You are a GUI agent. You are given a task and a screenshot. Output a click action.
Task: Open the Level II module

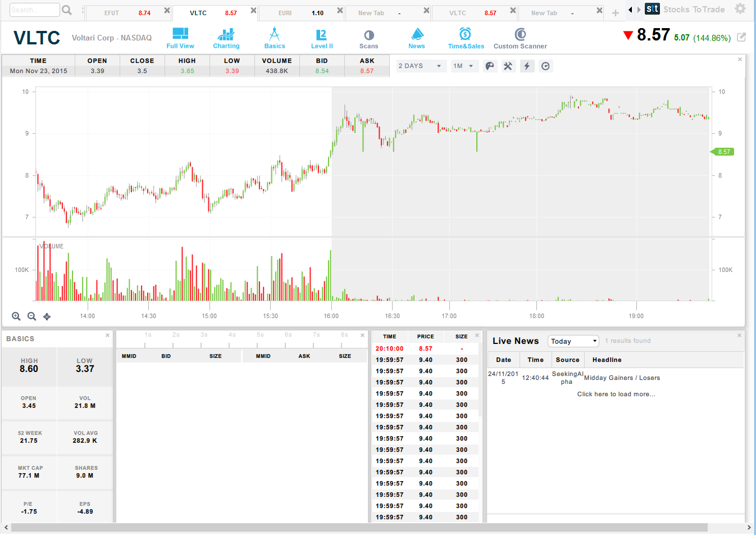point(322,38)
